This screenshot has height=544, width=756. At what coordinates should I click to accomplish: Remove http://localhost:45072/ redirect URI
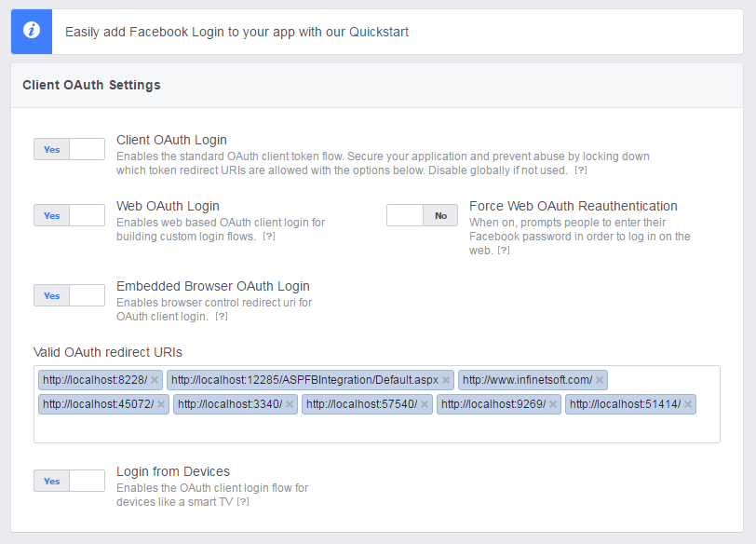(x=161, y=404)
